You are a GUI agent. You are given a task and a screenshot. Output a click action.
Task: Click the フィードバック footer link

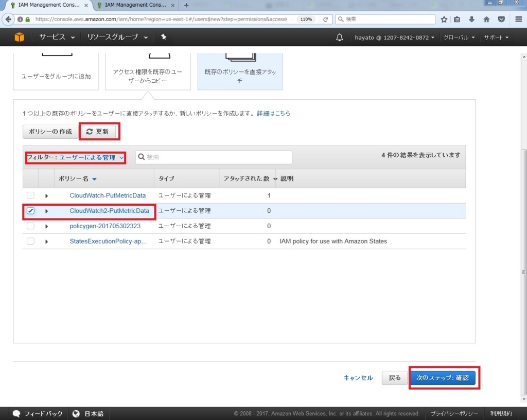43,414
